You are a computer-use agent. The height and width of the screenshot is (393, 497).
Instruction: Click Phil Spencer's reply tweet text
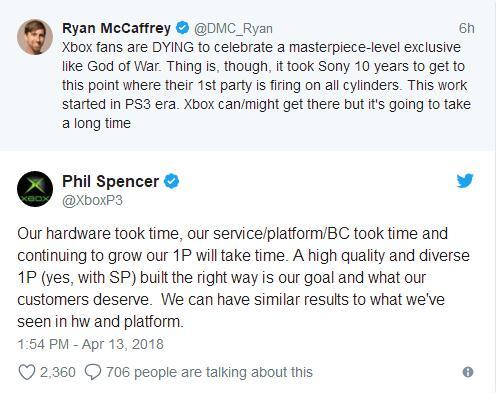tap(243, 278)
